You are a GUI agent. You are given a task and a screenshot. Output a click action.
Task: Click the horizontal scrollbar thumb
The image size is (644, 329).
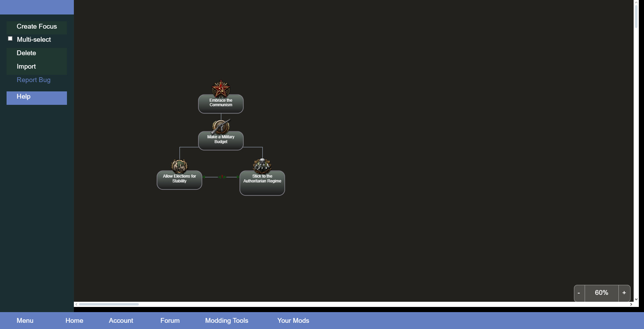[109, 304]
